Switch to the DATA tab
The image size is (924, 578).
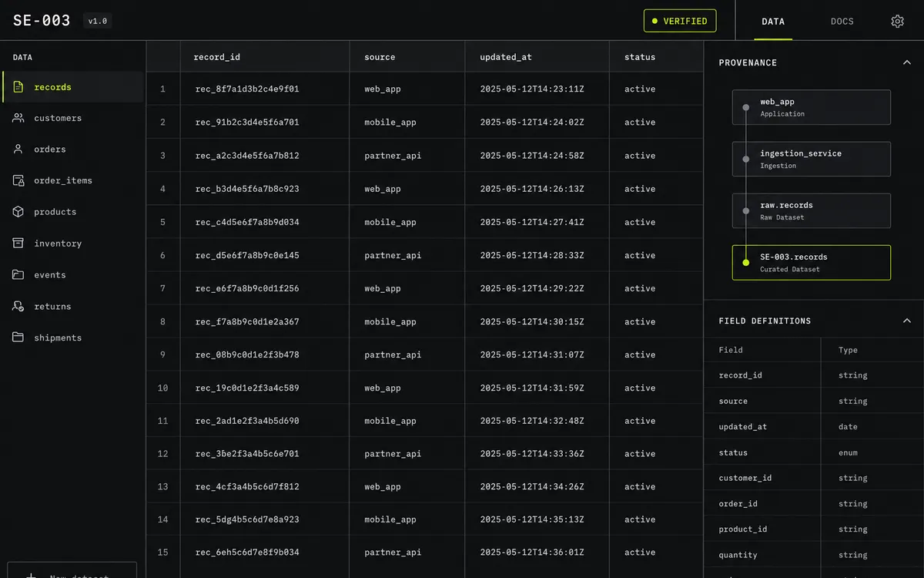coord(773,21)
